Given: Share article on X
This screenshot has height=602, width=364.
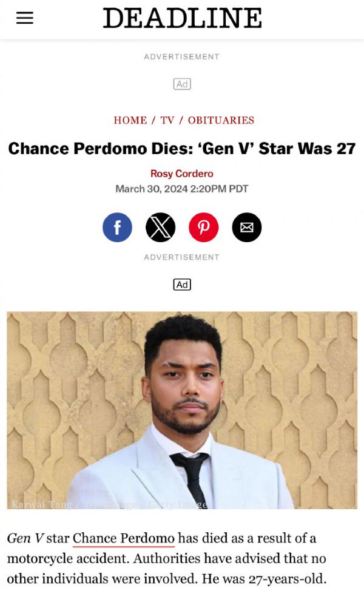Looking at the screenshot, I should [161, 228].
